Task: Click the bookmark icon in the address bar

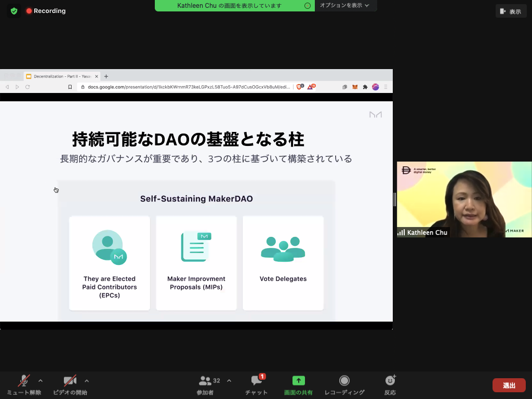Action: click(70, 87)
